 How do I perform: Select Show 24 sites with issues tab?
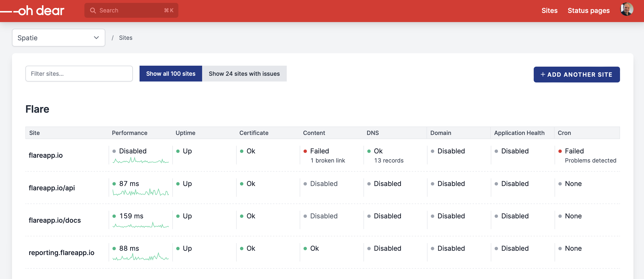pyautogui.click(x=244, y=74)
